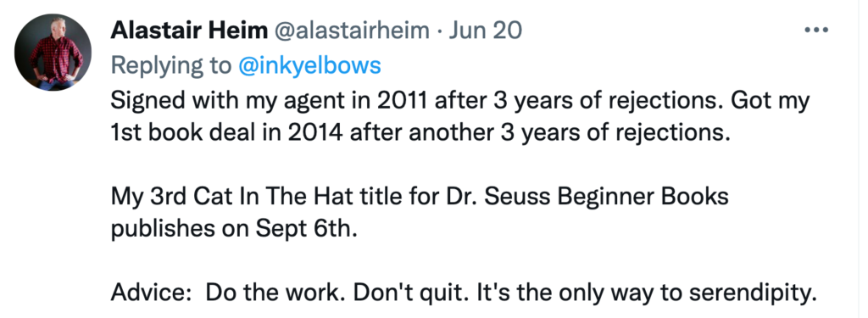Click the line starting "Signed with my agent"
This screenshot has height=318, width=868.
[x=460, y=102]
